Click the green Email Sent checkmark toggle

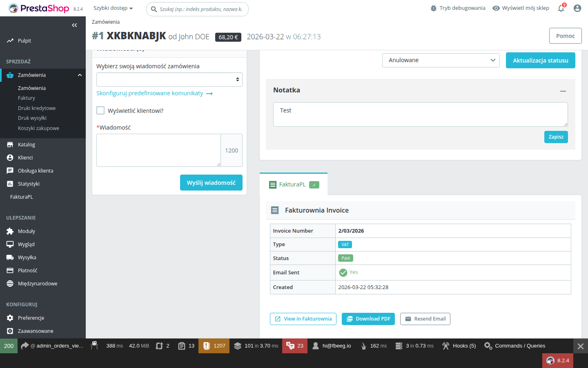pyautogui.click(x=343, y=272)
